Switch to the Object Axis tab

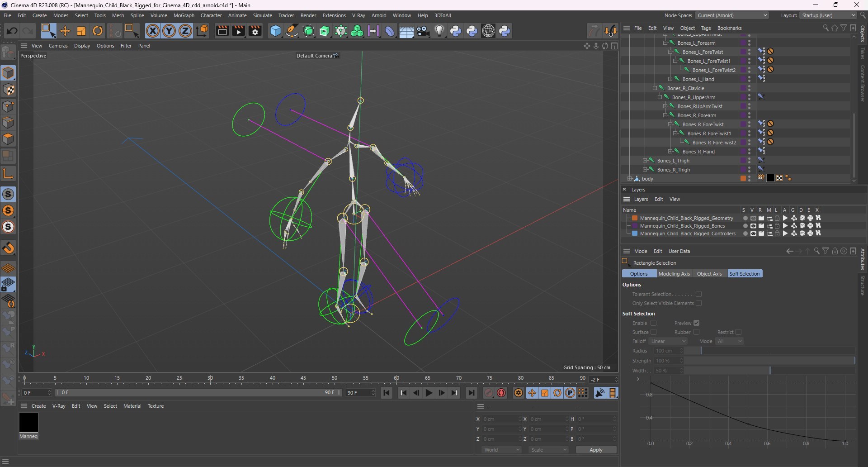[x=709, y=274]
